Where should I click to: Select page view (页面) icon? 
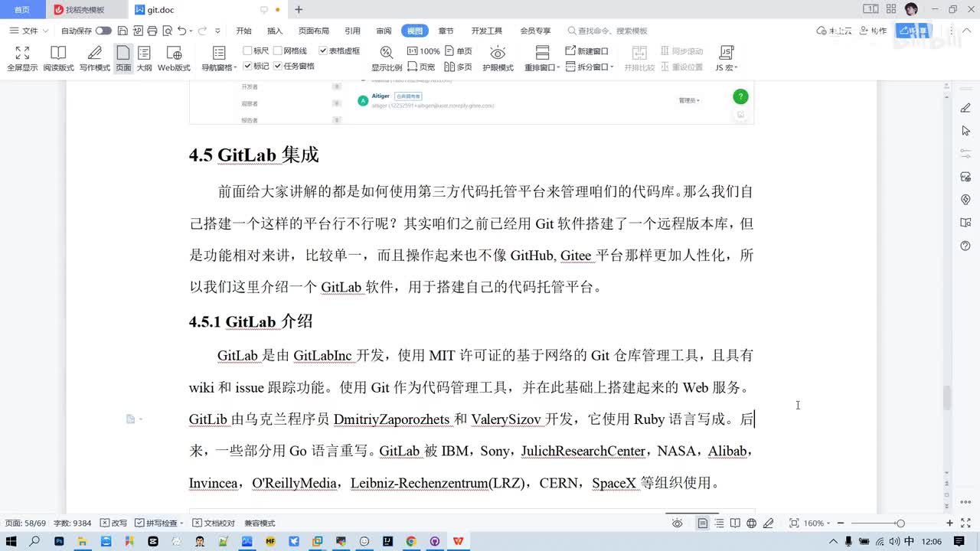[x=123, y=58]
